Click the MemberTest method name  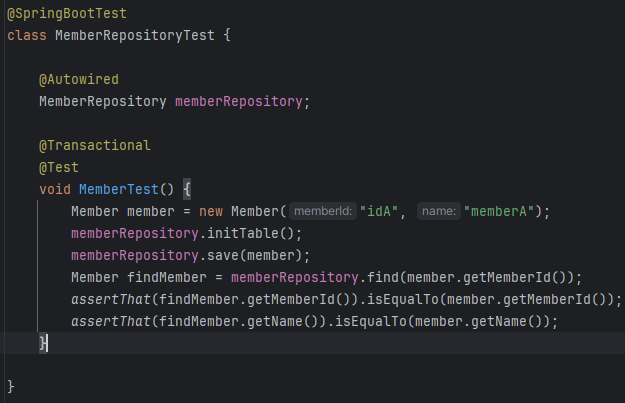pos(119,189)
